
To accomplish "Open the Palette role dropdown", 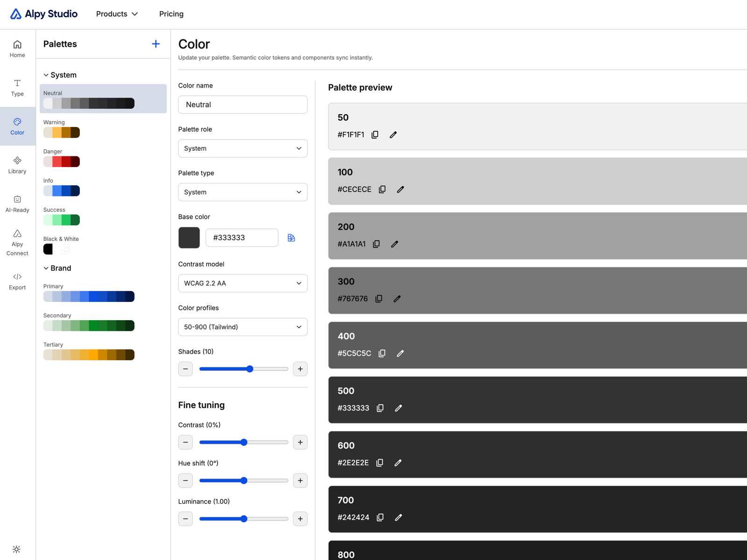I will [243, 148].
